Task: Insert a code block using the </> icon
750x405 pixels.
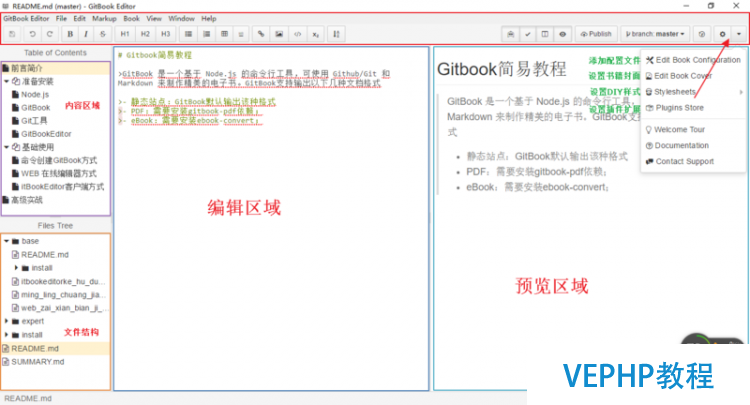Action: click(298, 34)
